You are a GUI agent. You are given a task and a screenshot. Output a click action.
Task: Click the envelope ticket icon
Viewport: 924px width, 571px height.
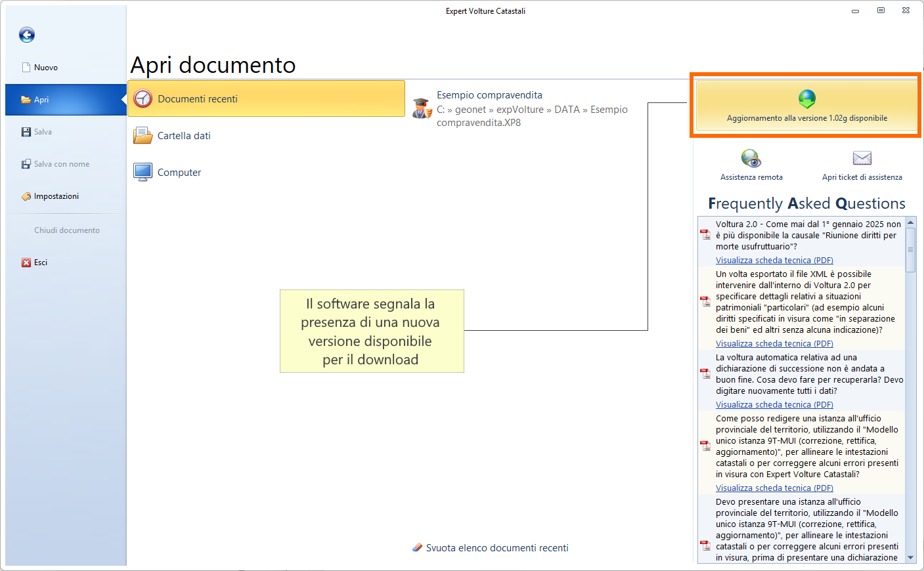(x=862, y=158)
